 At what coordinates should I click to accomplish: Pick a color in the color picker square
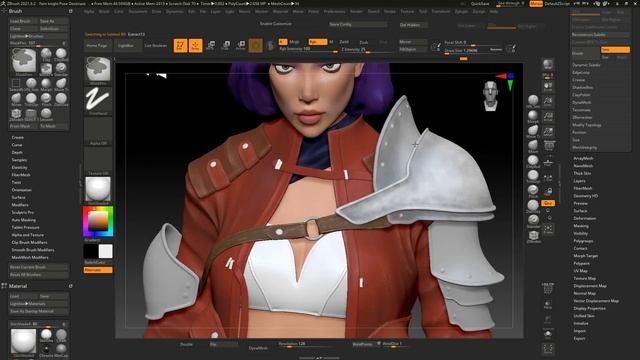(98, 221)
